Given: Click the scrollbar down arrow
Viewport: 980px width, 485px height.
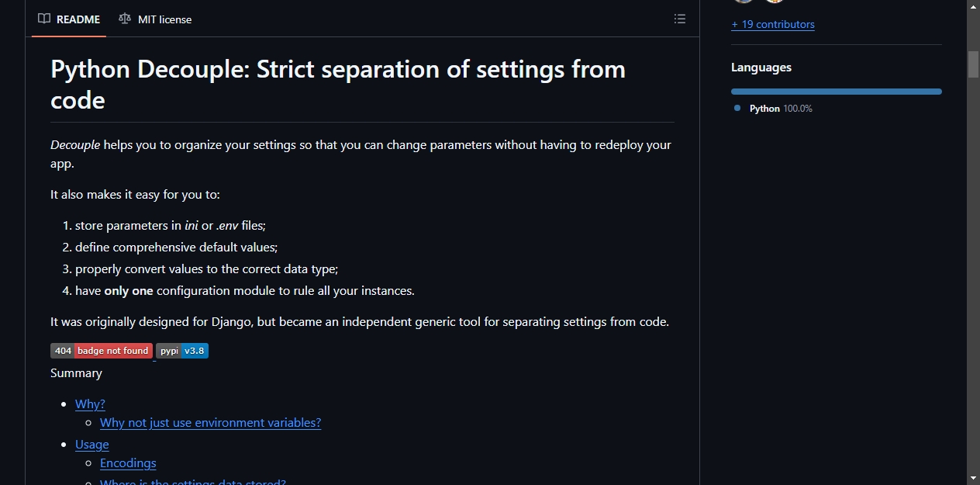Looking at the screenshot, I should click(973, 477).
